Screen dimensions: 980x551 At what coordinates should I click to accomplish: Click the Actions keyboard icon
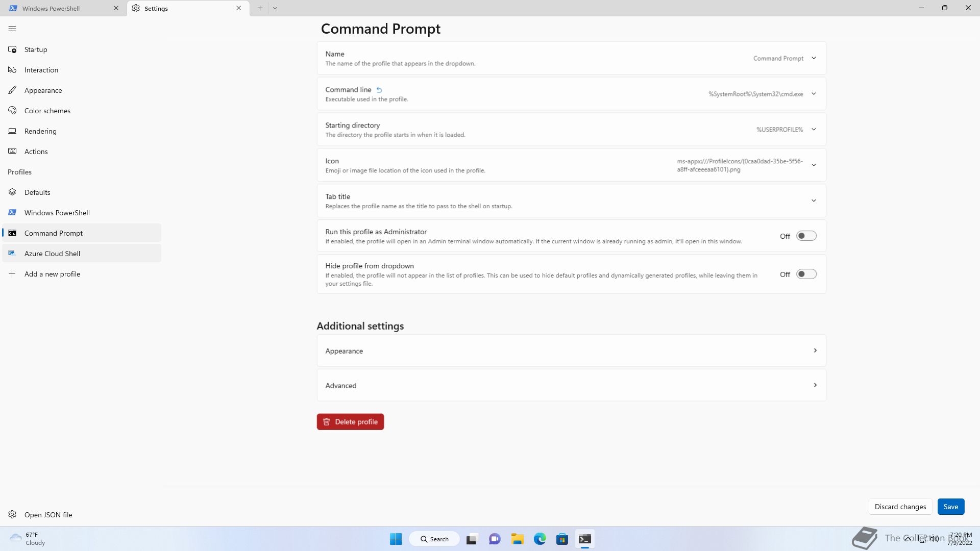tap(12, 152)
